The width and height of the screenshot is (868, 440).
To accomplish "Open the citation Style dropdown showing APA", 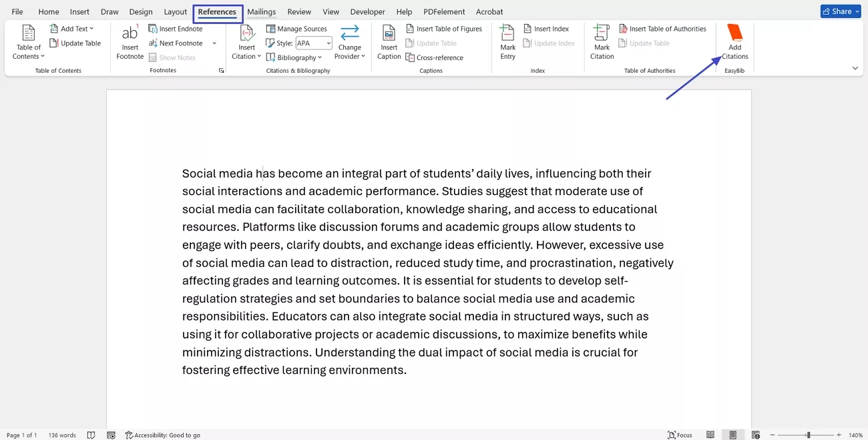I will pyautogui.click(x=328, y=43).
